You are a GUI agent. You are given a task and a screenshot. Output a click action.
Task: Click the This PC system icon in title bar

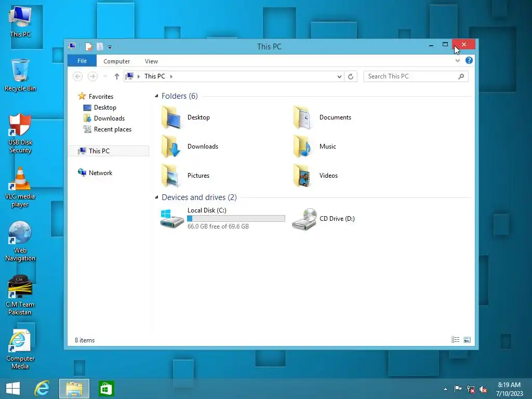(72, 46)
